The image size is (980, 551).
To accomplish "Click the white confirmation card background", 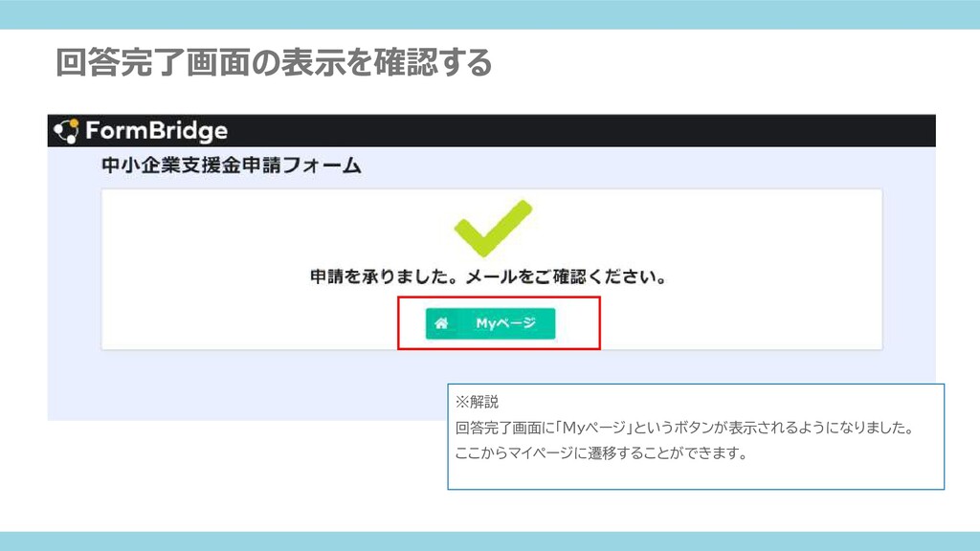I will tap(719, 250).
